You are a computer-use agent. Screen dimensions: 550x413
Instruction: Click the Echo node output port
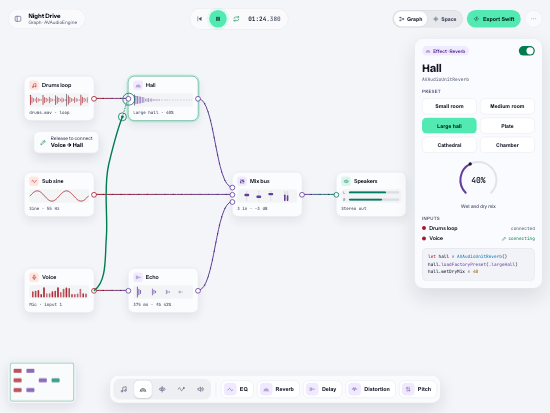click(198, 291)
